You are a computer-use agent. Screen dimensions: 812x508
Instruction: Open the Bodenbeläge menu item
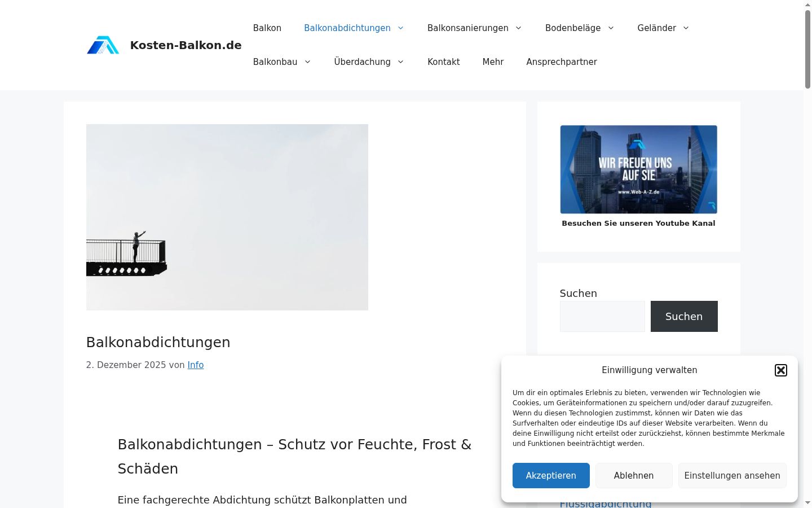click(573, 28)
